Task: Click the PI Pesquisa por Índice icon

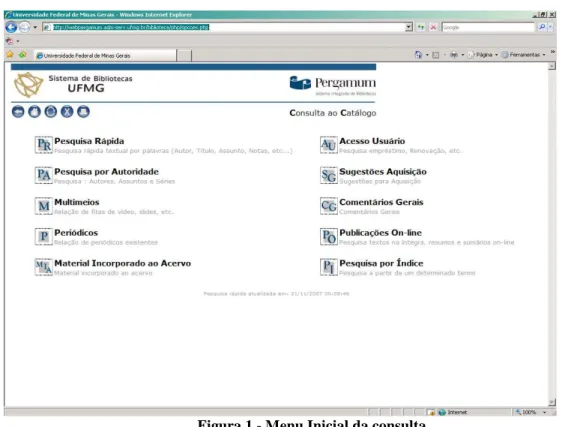Action: point(329,267)
